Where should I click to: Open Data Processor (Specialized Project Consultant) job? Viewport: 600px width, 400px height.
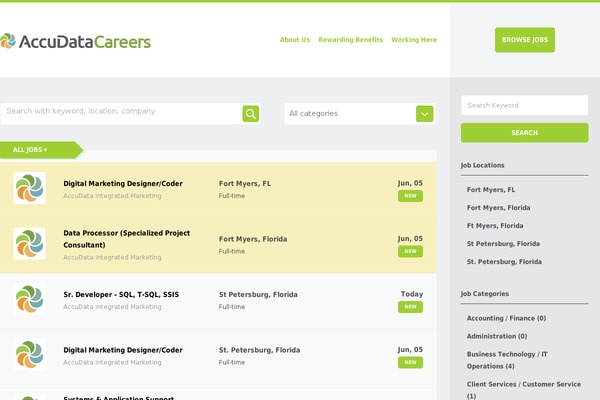127,239
